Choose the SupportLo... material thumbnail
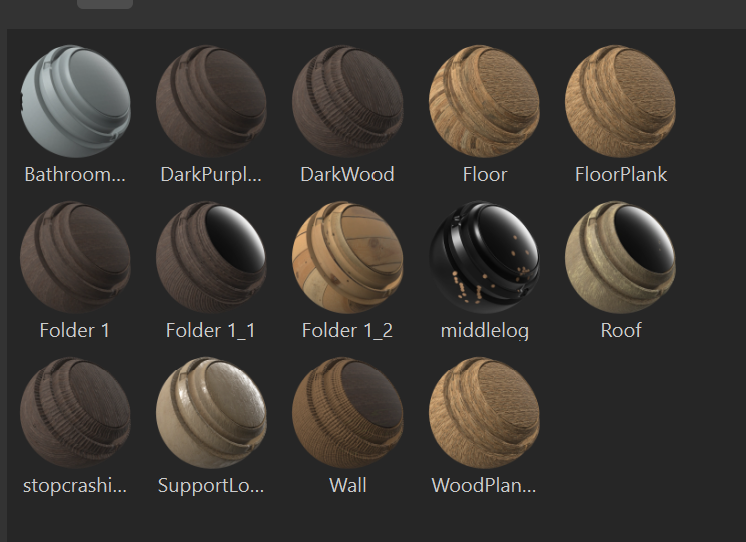The image size is (746, 542). [x=211, y=413]
